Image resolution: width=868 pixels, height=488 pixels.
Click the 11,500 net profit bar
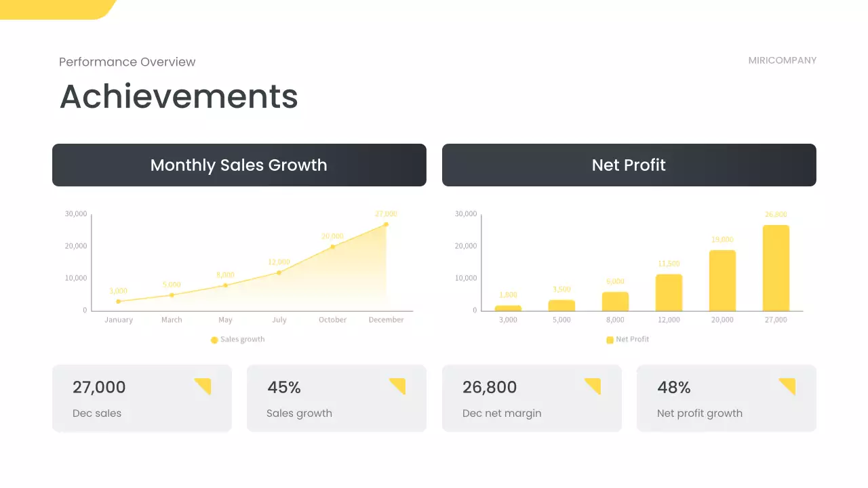(x=669, y=293)
